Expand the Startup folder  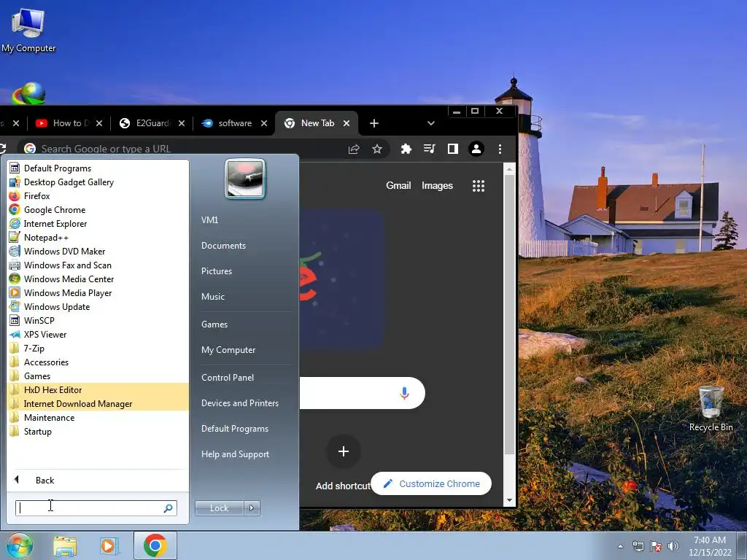click(38, 431)
